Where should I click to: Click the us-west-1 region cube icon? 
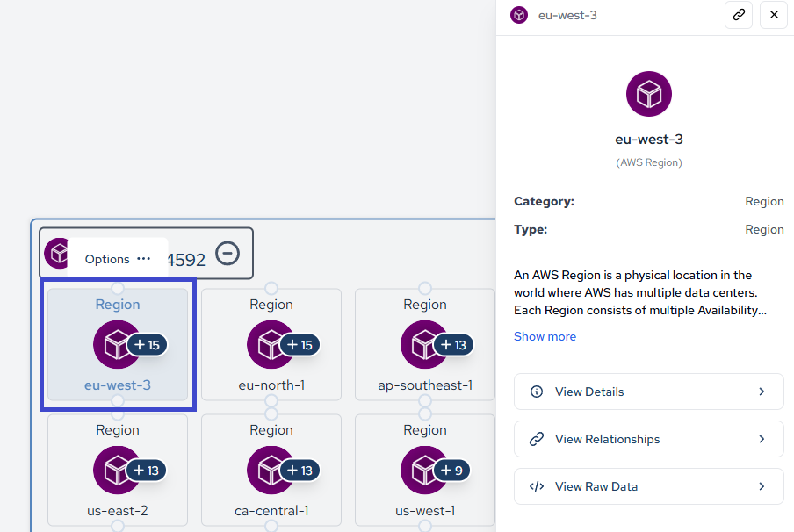(422, 471)
